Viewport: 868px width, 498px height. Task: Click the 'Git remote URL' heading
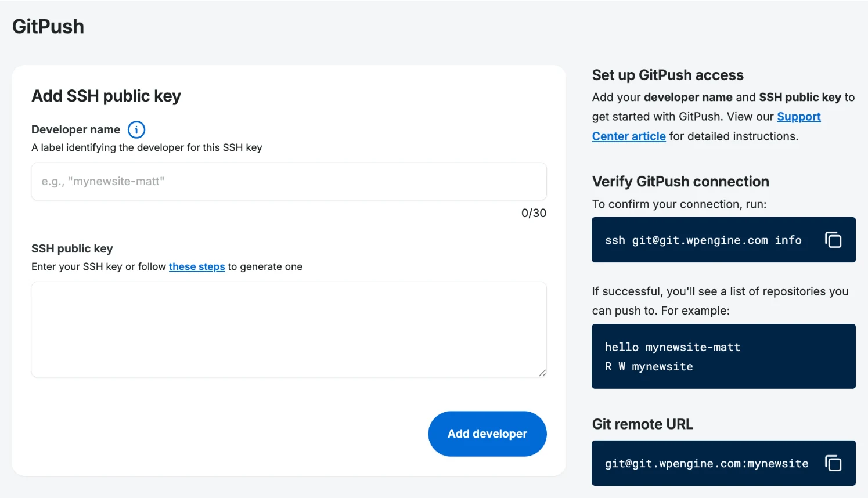click(643, 424)
